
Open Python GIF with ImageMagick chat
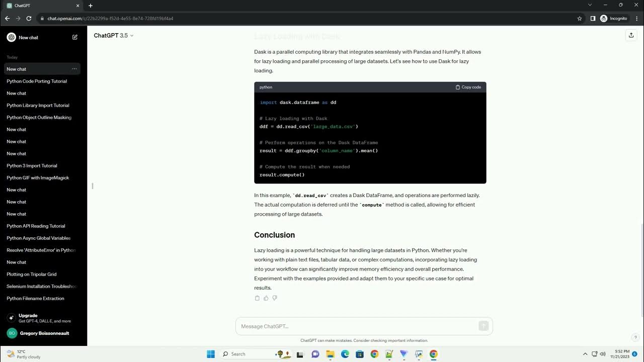[x=42, y=177]
